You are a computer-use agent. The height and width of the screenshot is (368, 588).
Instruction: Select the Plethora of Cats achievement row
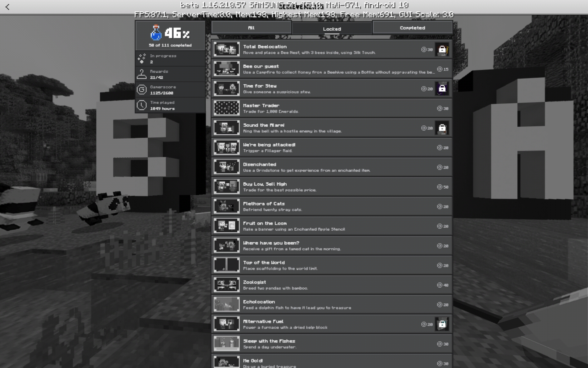pos(332,206)
